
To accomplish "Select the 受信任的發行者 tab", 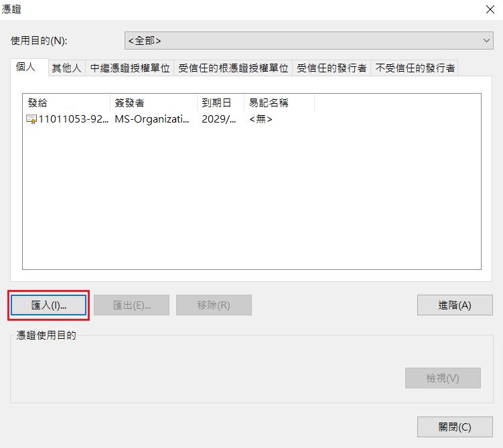I will click(332, 68).
